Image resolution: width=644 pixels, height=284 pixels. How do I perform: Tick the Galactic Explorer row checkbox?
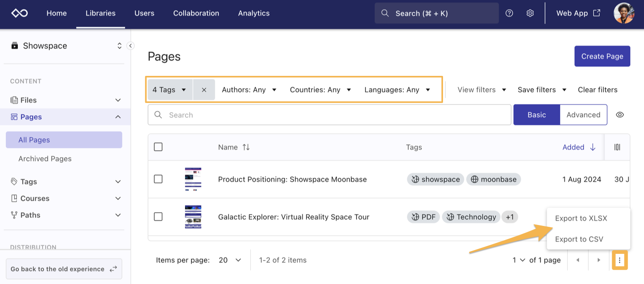point(158,217)
